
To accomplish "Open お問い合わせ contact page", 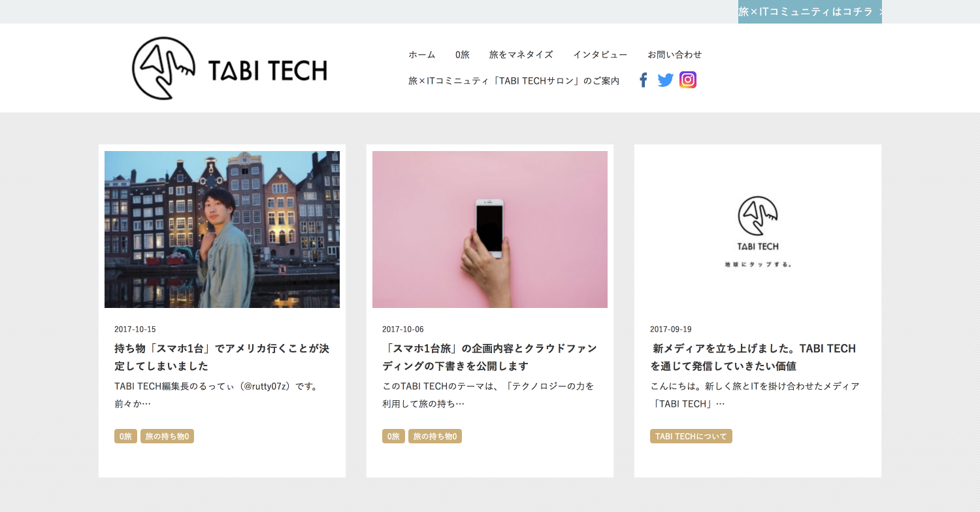I will (x=675, y=54).
